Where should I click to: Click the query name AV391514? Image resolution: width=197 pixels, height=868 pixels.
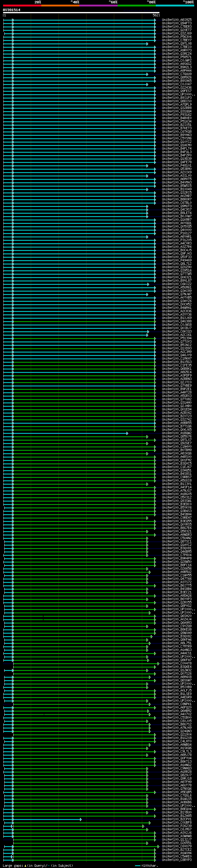11,10
